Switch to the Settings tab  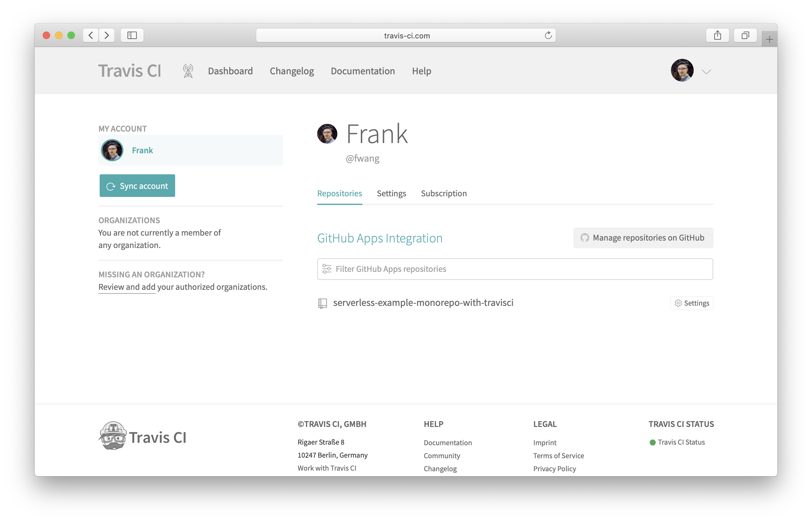coord(391,193)
